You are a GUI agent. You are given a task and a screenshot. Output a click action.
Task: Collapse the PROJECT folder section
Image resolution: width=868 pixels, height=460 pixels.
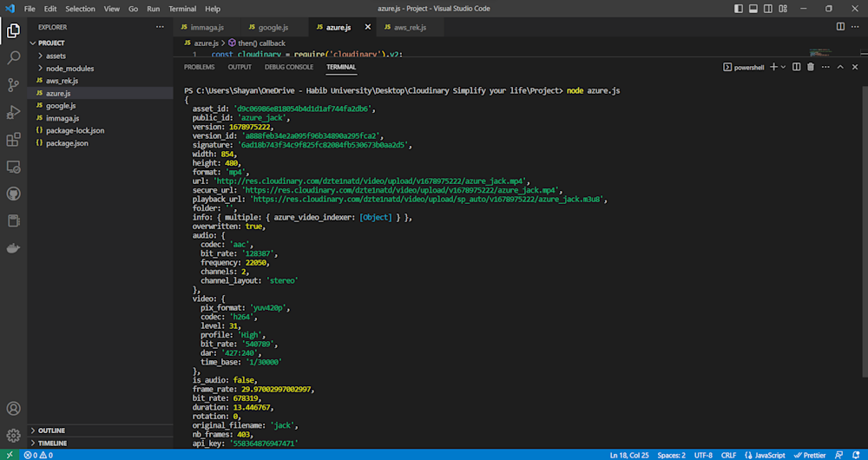(100, 43)
